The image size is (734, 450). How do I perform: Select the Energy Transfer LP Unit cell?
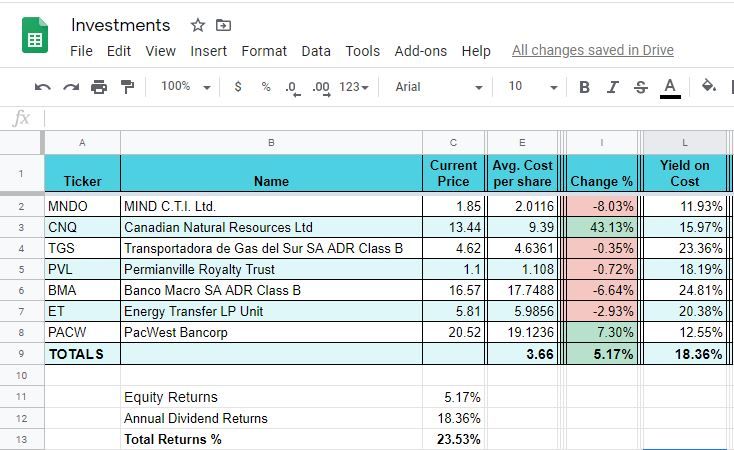[x=271, y=311]
